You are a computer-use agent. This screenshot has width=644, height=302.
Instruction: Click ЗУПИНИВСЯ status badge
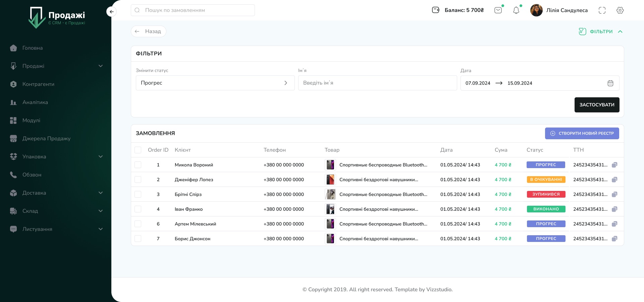click(546, 194)
